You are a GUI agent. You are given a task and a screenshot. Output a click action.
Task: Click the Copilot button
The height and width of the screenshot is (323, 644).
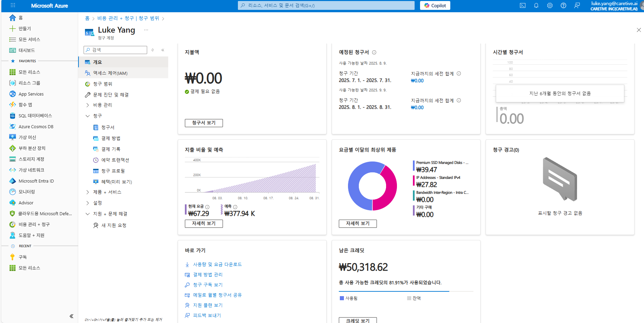435,5
